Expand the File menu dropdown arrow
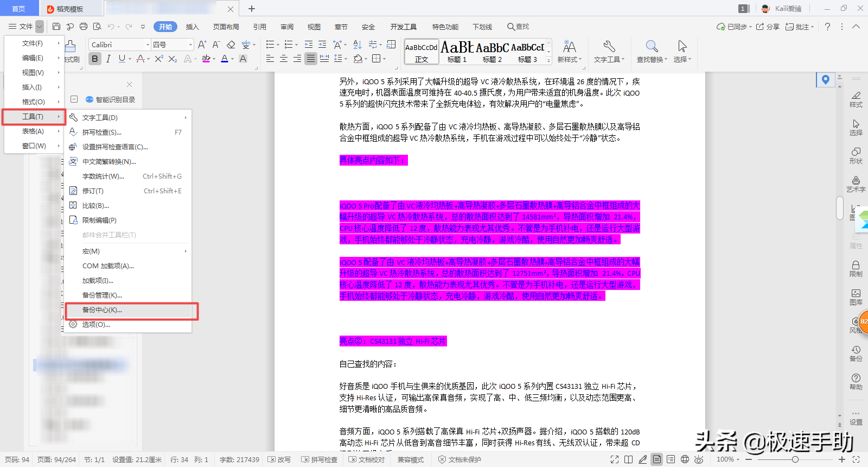Screen dimensions: 868x467 [40, 26]
